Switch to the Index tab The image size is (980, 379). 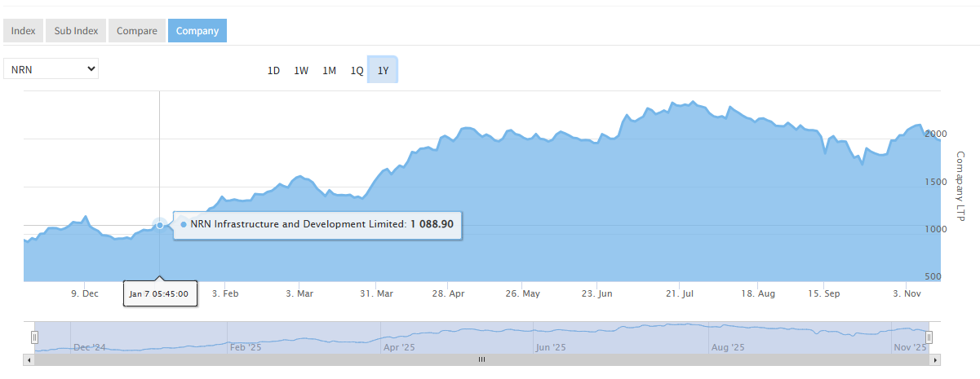(23, 31)
